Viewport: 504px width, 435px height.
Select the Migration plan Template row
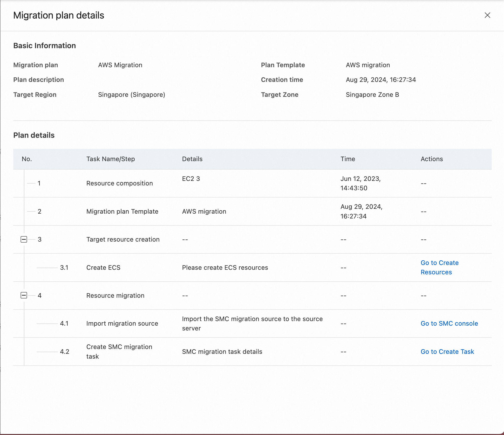click(x=122, y=211)
